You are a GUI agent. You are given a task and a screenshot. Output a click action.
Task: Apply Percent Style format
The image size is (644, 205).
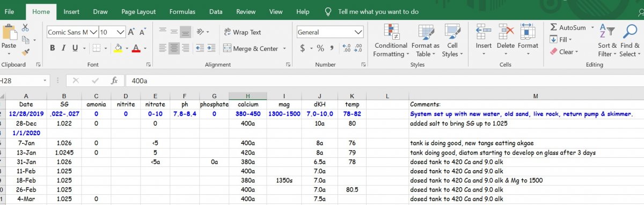point(320,48)
